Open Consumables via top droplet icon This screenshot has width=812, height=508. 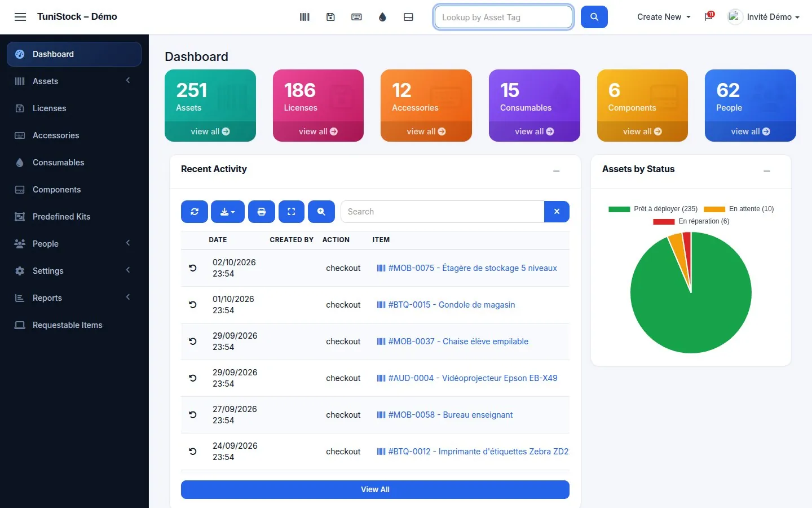(382, 17)
